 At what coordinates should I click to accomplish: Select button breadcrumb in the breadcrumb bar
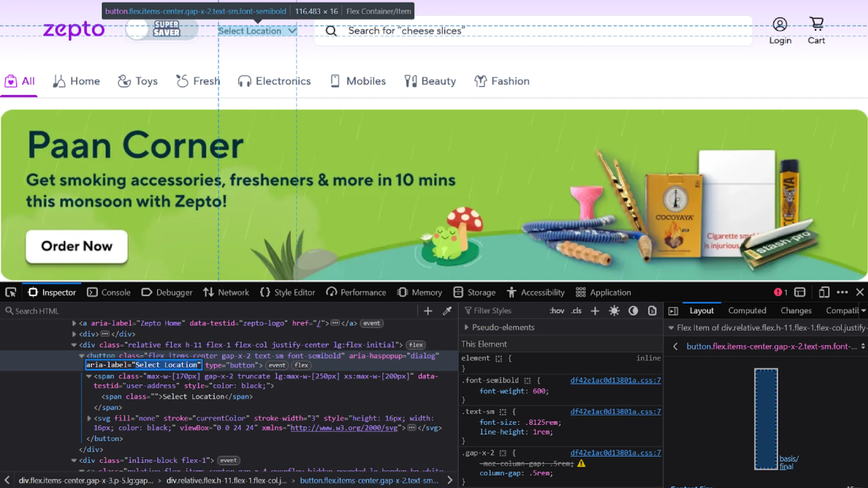click(369, 481)
